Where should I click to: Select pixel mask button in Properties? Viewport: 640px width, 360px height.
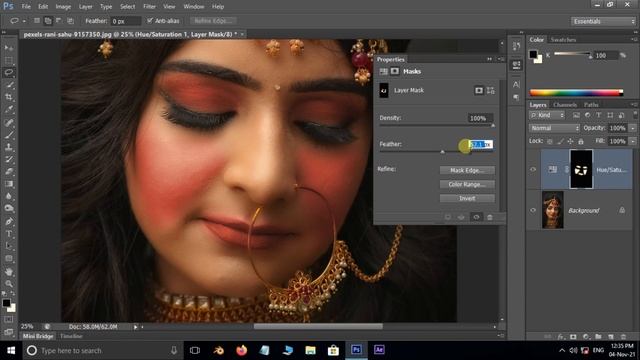click(479, 90)
